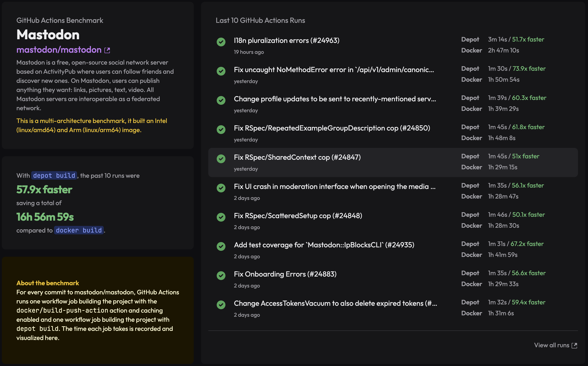Viewport: 588px width, 366px height.
Task: Click the success icon on Change AccessTokensVacuum run
Action: (x=221, y=305)
